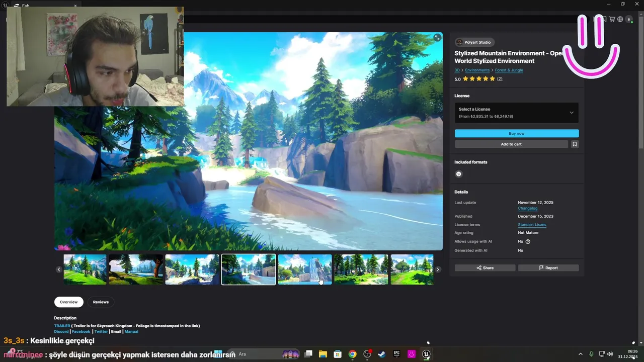This screenshot has width=644, height=362.
Task: Click the five-star rating icons
Action: click(x=478, y=79)
